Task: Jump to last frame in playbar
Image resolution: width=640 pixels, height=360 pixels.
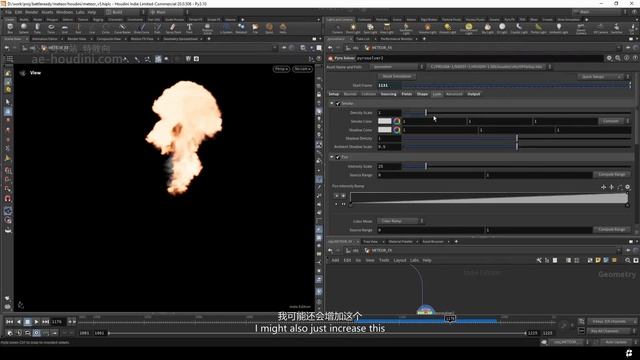Action: (45, 322)
